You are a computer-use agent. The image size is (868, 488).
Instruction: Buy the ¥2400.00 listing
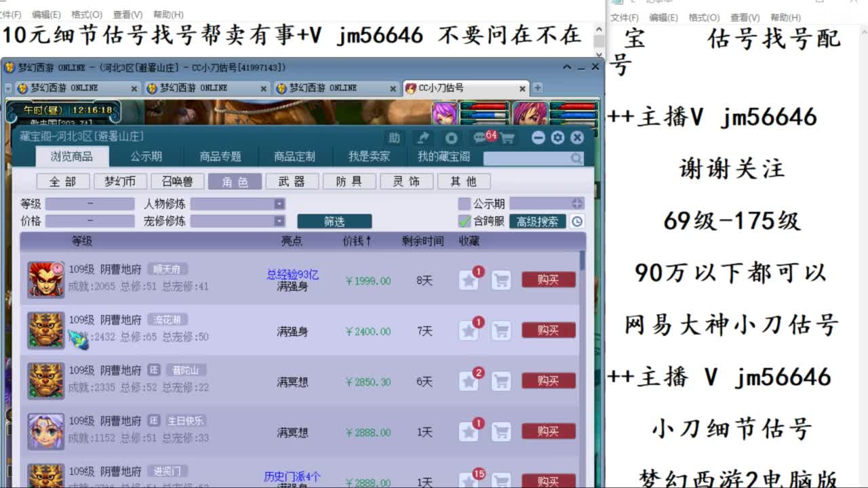[548, 331]
